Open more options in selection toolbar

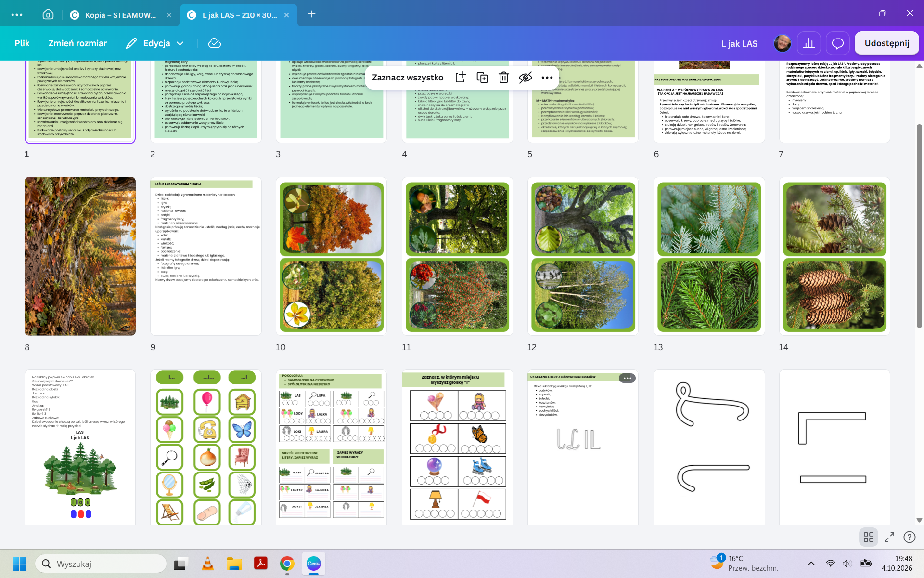(547, 78)
